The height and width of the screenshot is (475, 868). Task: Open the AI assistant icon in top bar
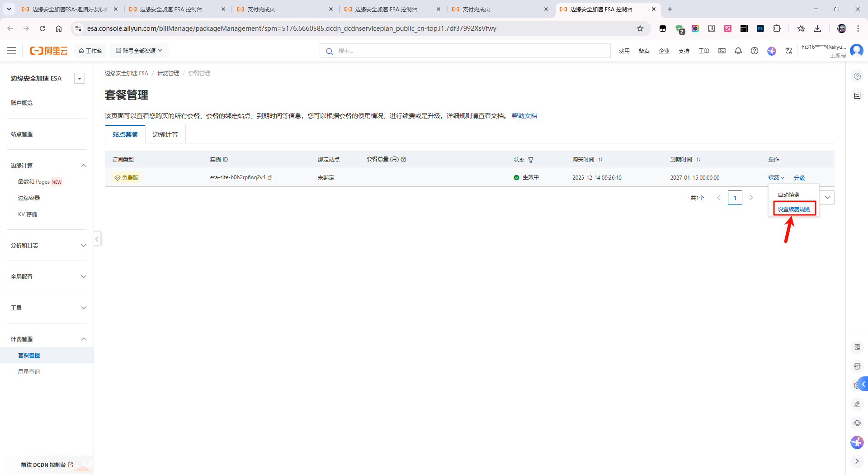(772, 51)
